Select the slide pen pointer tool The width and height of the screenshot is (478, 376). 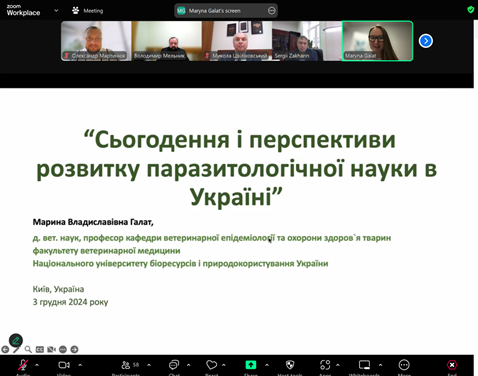(16, 349)
